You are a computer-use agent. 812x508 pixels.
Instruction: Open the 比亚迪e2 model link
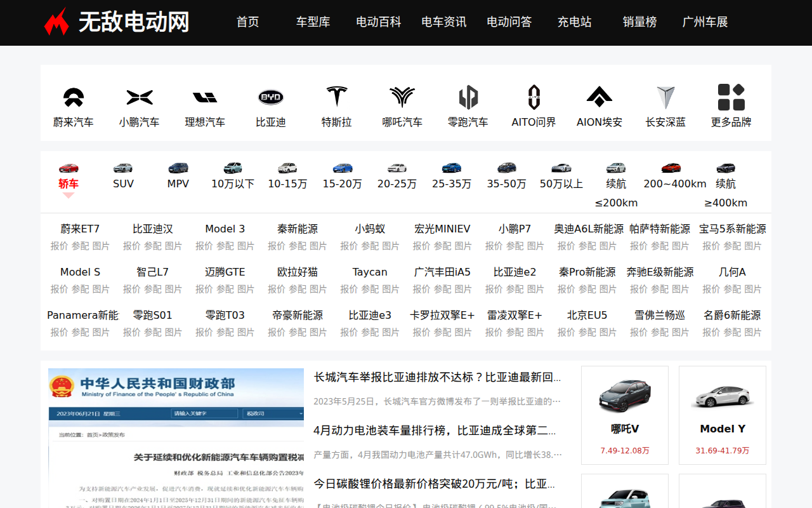coord(514,272)
